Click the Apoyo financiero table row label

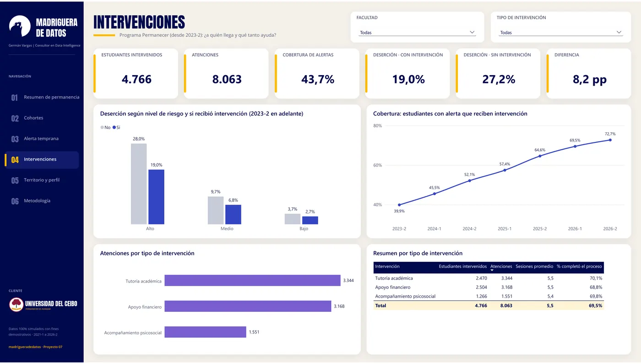point(392,288)
